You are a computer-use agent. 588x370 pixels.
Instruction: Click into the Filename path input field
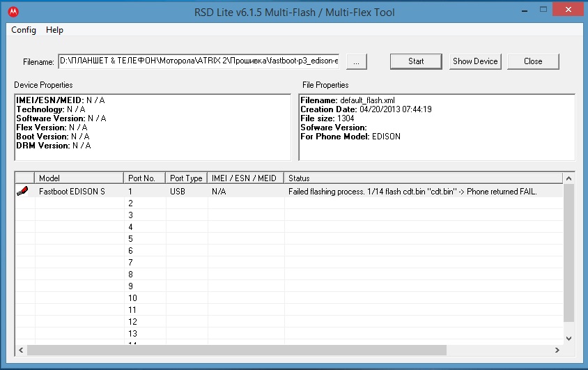(199, 61)
